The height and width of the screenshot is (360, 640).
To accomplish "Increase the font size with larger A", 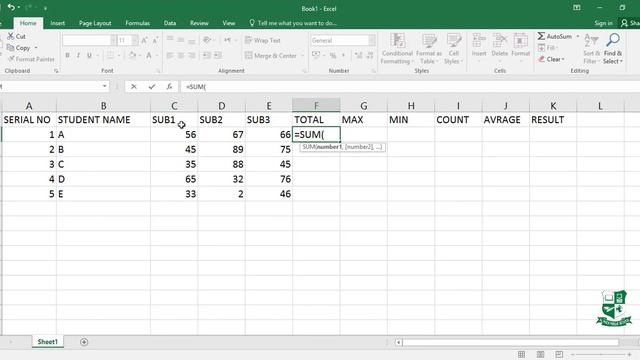I will point(144,40).
